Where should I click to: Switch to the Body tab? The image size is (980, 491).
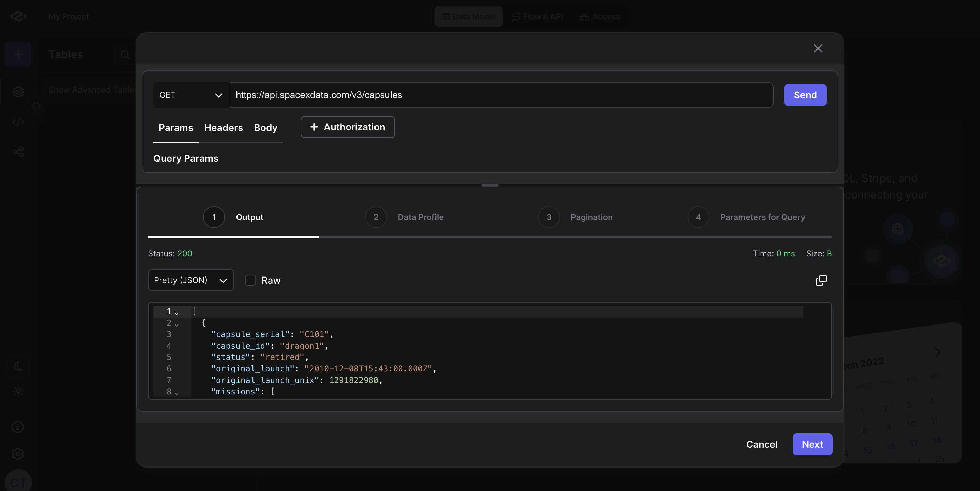point(265,128)
